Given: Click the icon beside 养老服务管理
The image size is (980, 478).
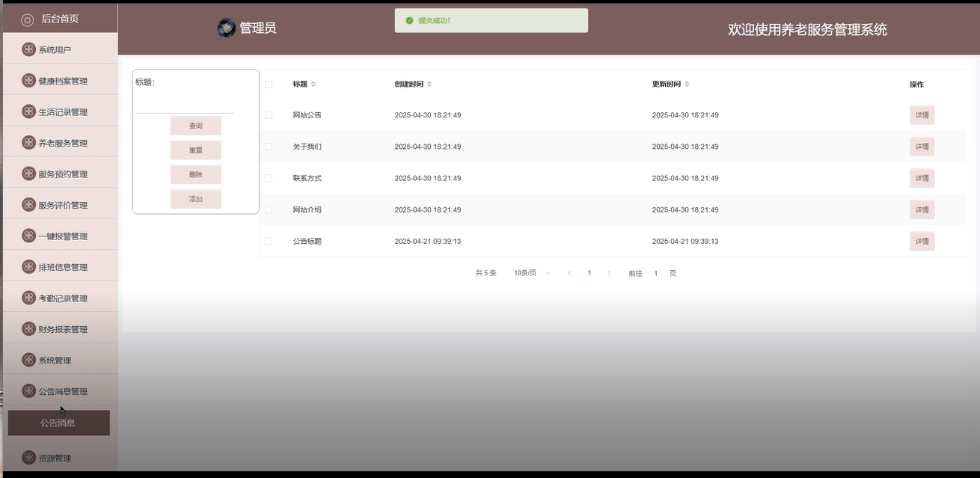Looking at the screenshot, I should point(28,142).
